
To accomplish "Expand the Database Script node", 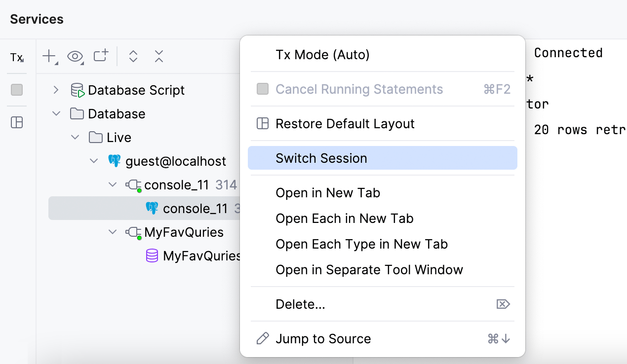I will pos(56,90).
